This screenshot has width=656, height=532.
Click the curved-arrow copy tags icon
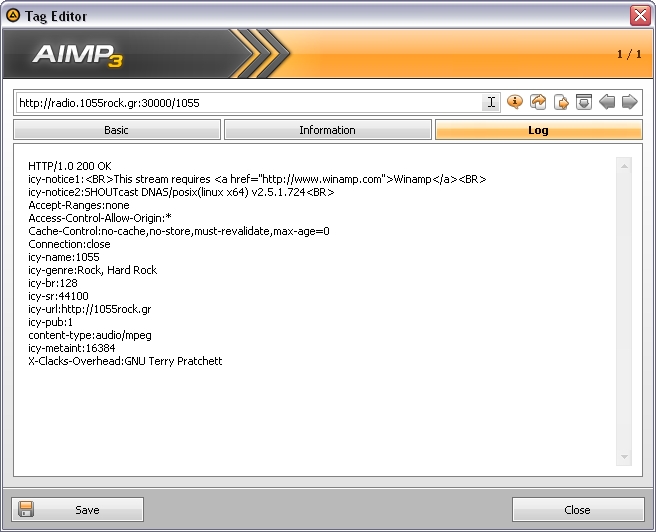click(x=538, y=102)
